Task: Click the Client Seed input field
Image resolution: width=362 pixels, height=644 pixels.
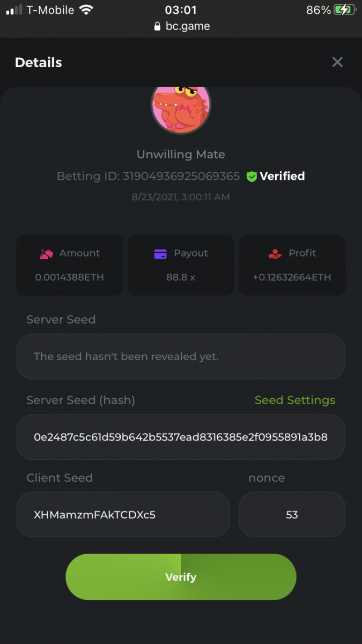Action: click(x=123, y=515)
